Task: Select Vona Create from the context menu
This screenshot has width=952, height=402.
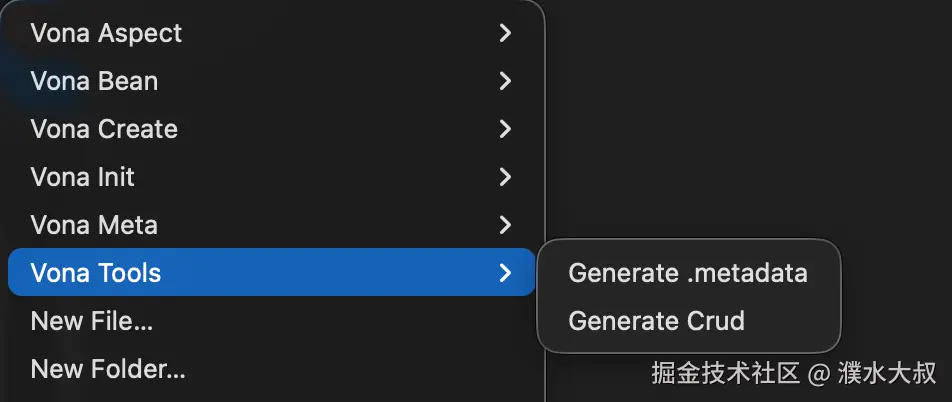Action: 104,129
